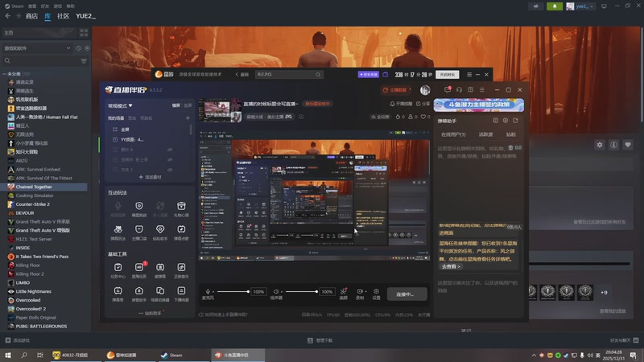Toggle visibility of the 文本 1 source
644x362 pixels.
point(170,170)
